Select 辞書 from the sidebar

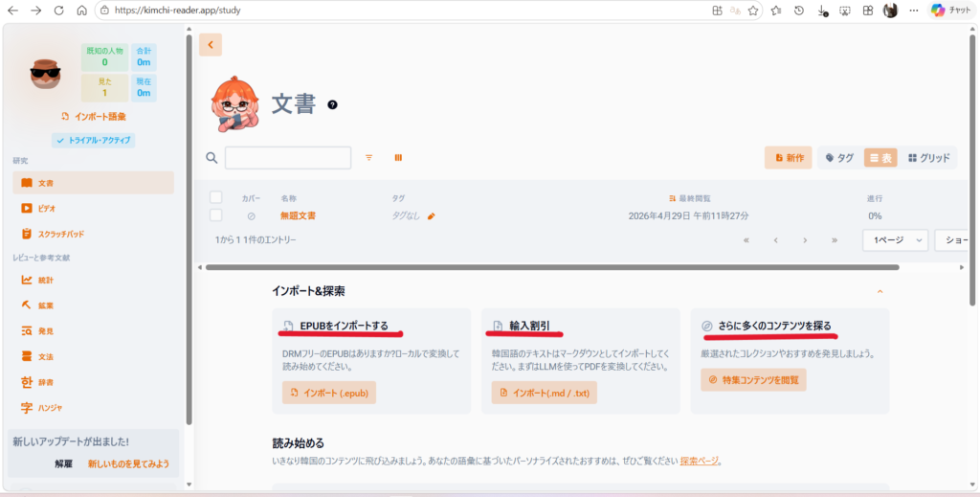pos(45,382)
